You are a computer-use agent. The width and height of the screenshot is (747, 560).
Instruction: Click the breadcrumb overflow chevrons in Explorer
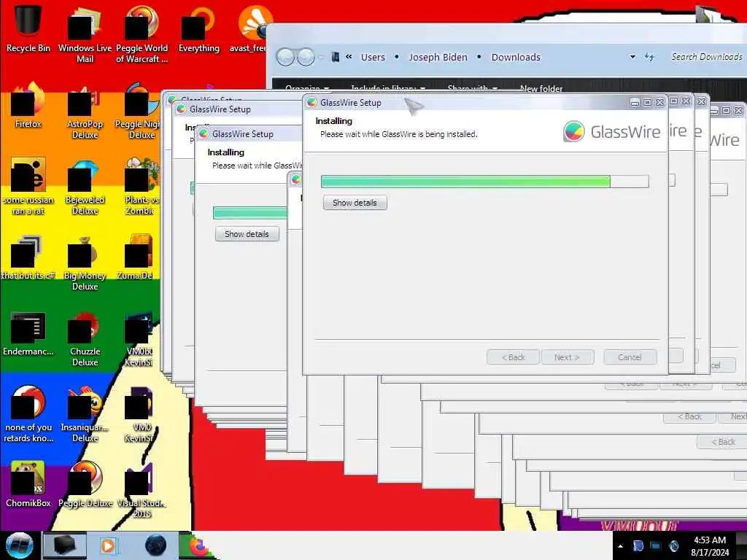[x=349, y=57]
